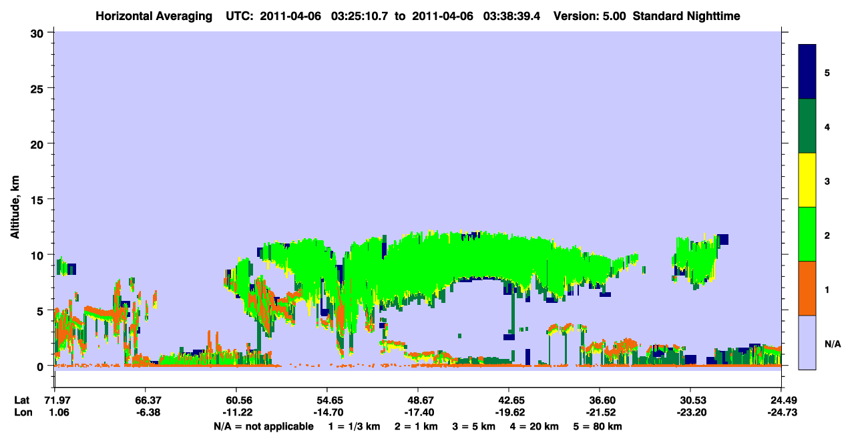The width and height of the screenshot is (868, 445).
Task: Click the bright green colorbar segment labeled 2
Action: [x=807, y=234]
